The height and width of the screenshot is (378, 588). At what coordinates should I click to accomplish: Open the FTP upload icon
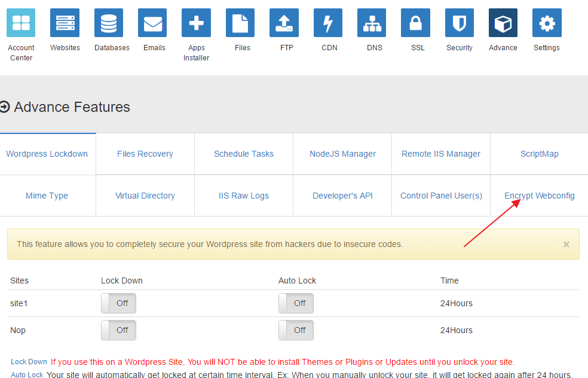click(x=284, y=23)
